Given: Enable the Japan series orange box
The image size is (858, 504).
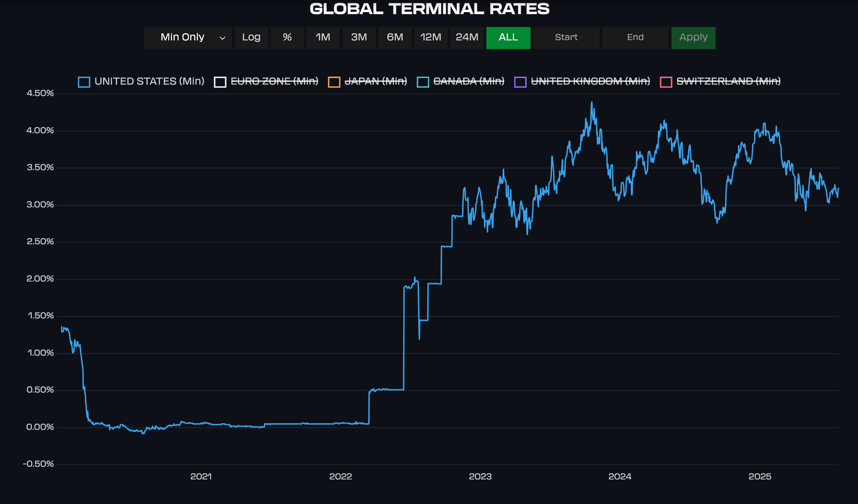Looking at the screenshot, I should 334,82.
